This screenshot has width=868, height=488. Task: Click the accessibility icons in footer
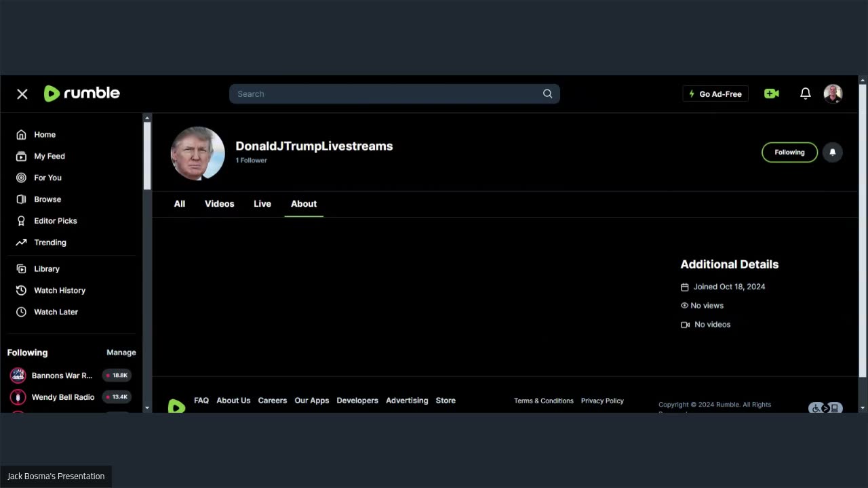(825, 408)
